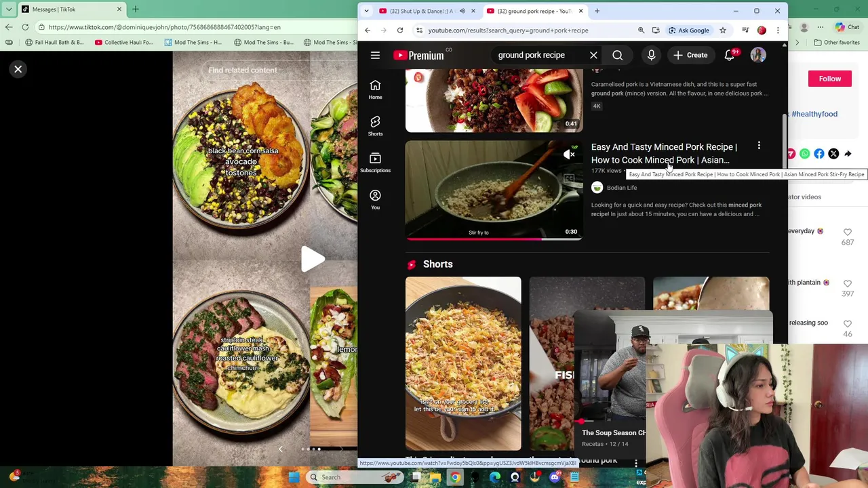Open the You page in sidebar
This screenshot has height=488, width=868.
click(x=375, y=199)
